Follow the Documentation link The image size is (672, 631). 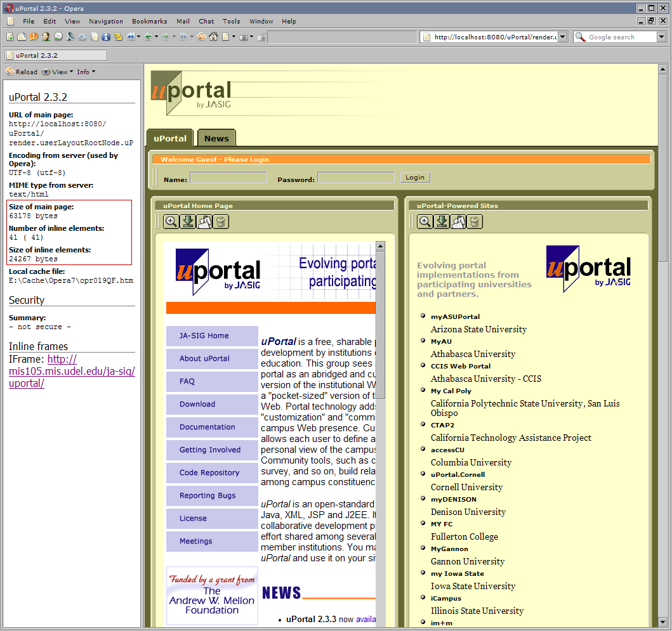(208, 427)
